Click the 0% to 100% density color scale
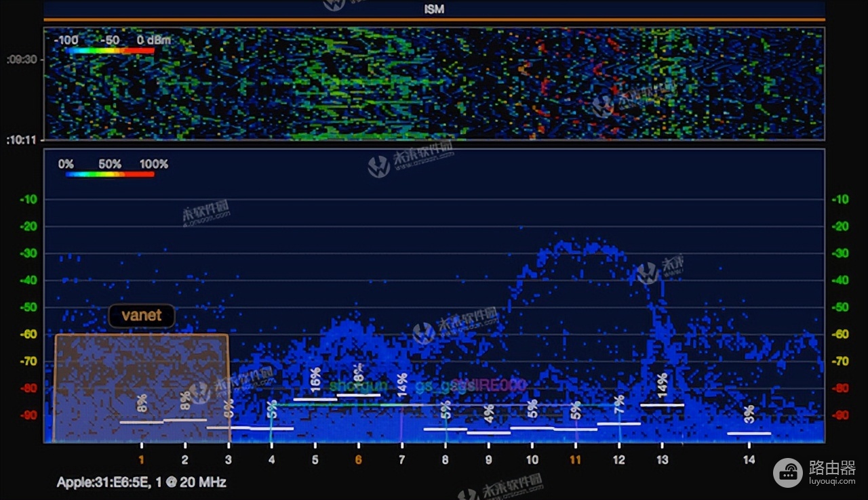868x500 pixels. click(111, 174)
